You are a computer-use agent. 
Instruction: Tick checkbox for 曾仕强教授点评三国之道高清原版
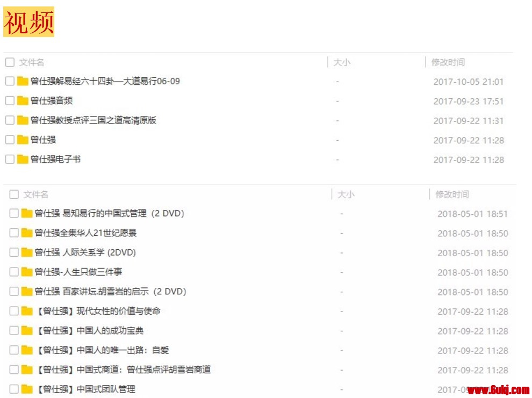(x=10, y=120)
